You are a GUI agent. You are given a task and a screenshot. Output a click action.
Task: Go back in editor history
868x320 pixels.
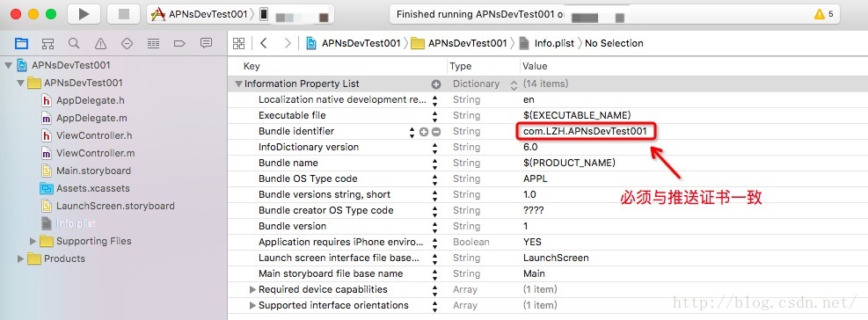pyautogui.click(x=264, y=43)
